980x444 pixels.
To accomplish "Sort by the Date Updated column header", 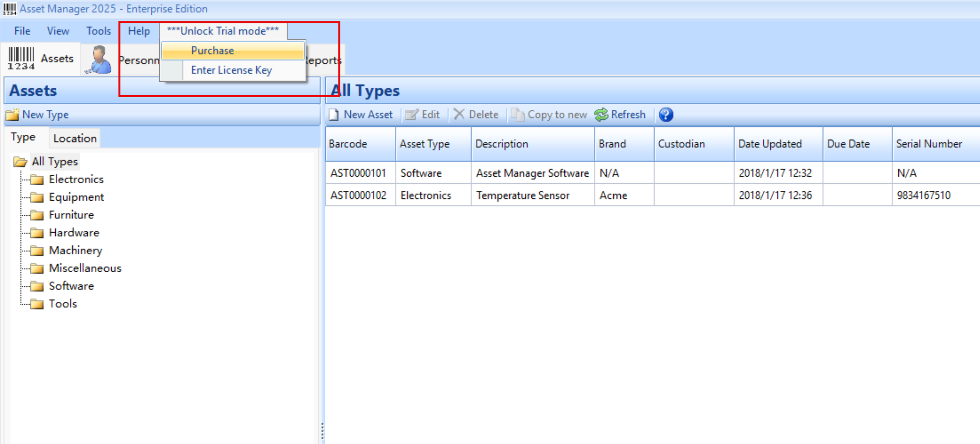I will click(770, 144).
